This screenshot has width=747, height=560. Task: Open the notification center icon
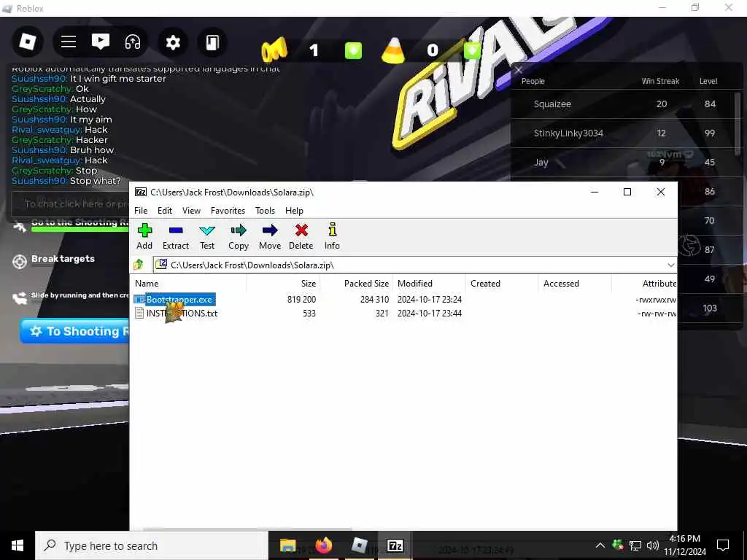click(x=723, y=545)
